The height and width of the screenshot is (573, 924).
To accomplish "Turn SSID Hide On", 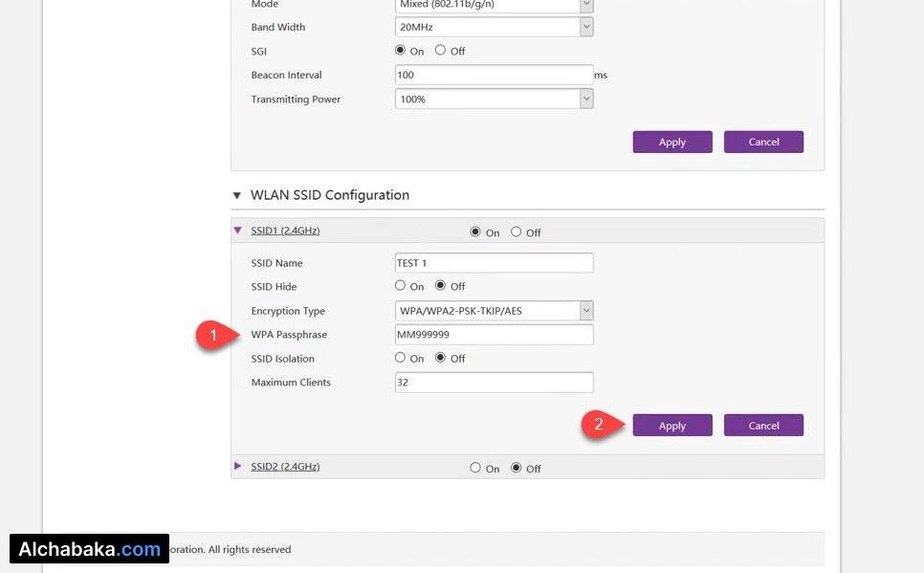I will pos(401,286).
